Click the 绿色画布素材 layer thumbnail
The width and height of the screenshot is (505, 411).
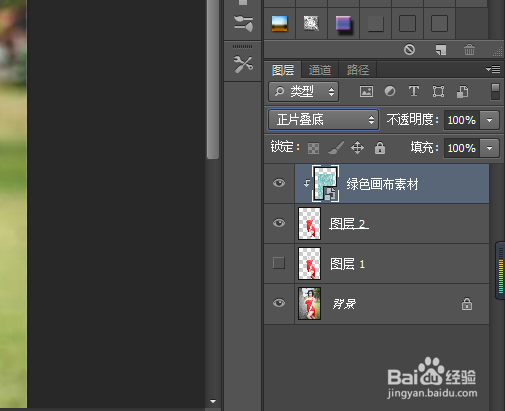point(326,183)
